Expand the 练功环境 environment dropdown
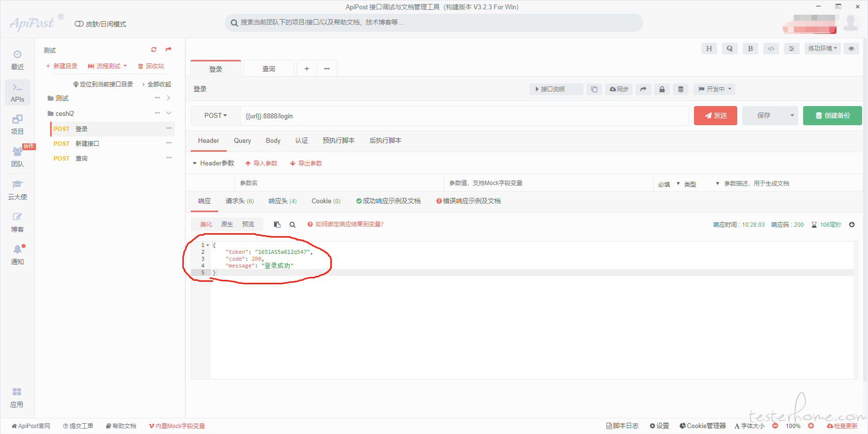The image size is (868, 434). (823, 49)
